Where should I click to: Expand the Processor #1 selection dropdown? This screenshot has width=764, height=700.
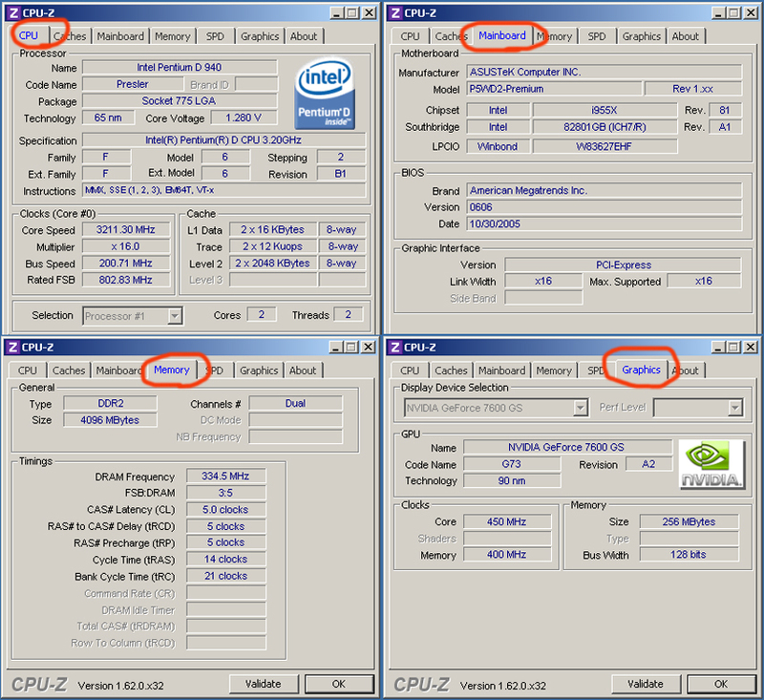175,316
